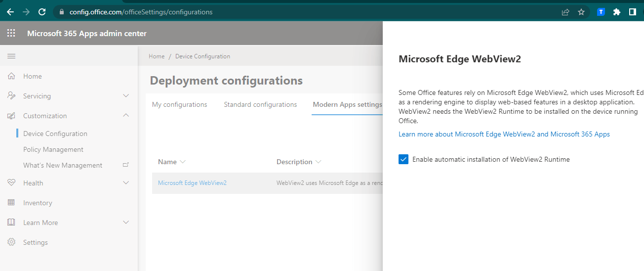This screenshot has height=271, width=644.
Task: Expand the Servicing section chevron
Action: 126,96
